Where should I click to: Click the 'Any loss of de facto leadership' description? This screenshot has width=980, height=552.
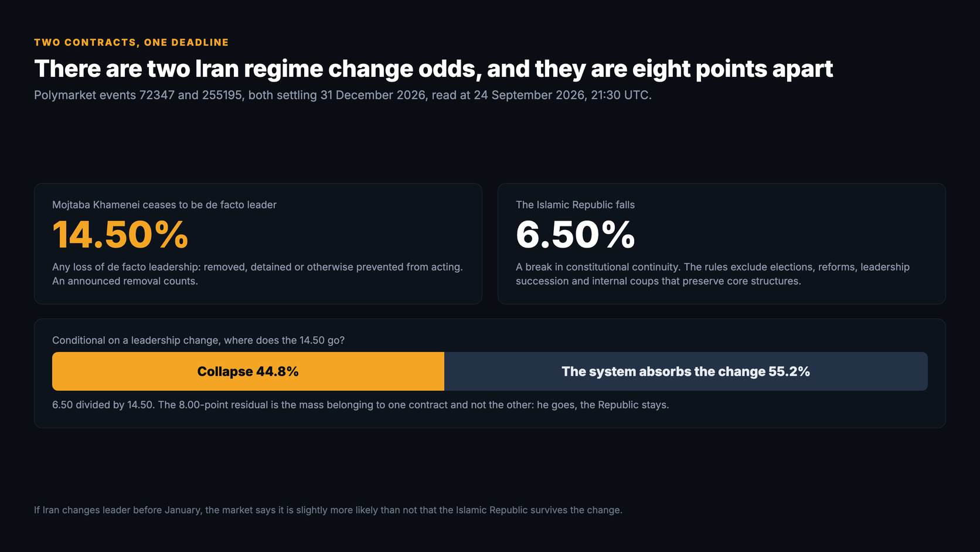click(257, 274)
